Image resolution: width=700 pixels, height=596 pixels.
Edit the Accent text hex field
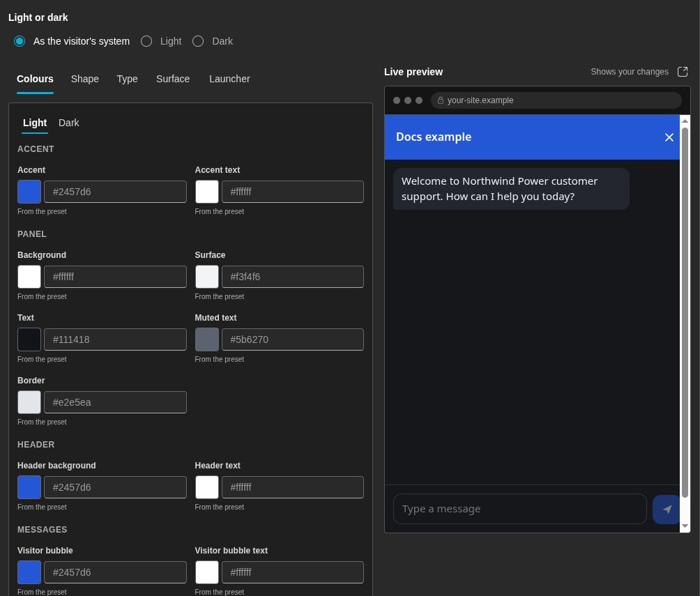(x=293, y=192)
